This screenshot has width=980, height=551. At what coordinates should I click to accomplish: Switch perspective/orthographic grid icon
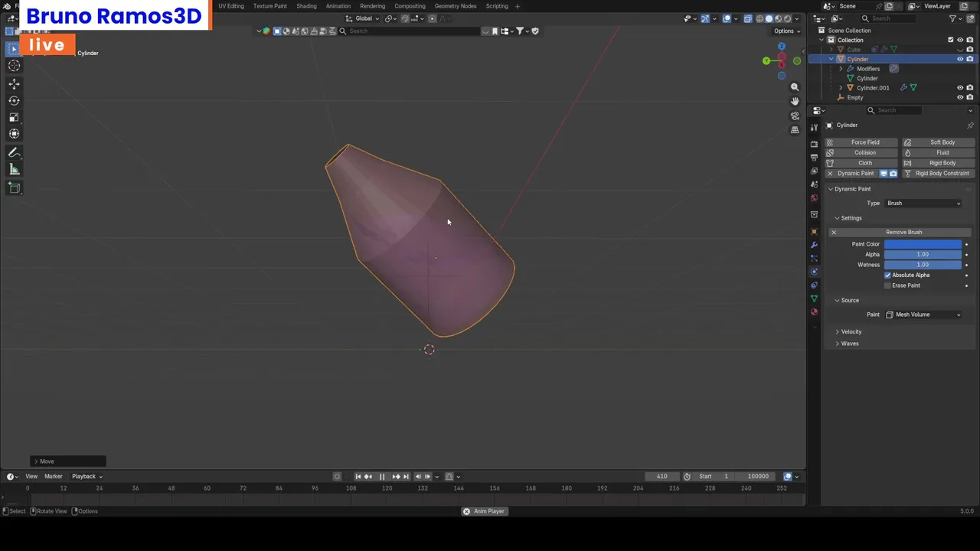pos(795,130)
